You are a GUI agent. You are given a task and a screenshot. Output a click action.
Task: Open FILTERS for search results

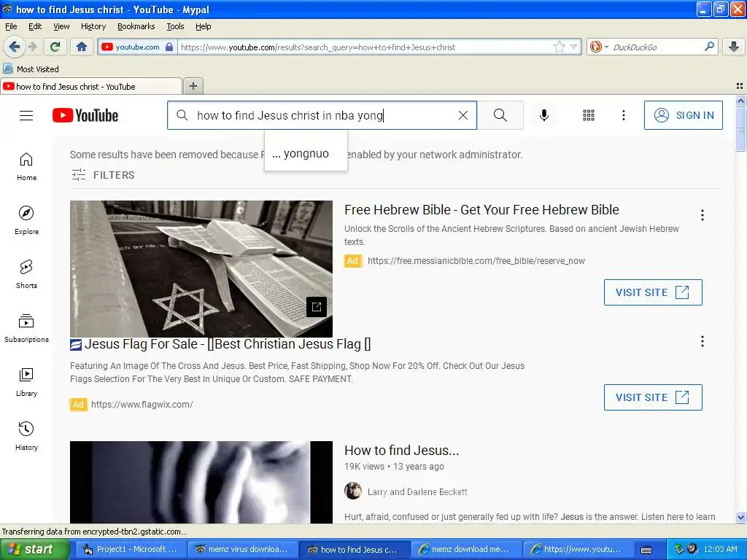(x=103, y=175)
